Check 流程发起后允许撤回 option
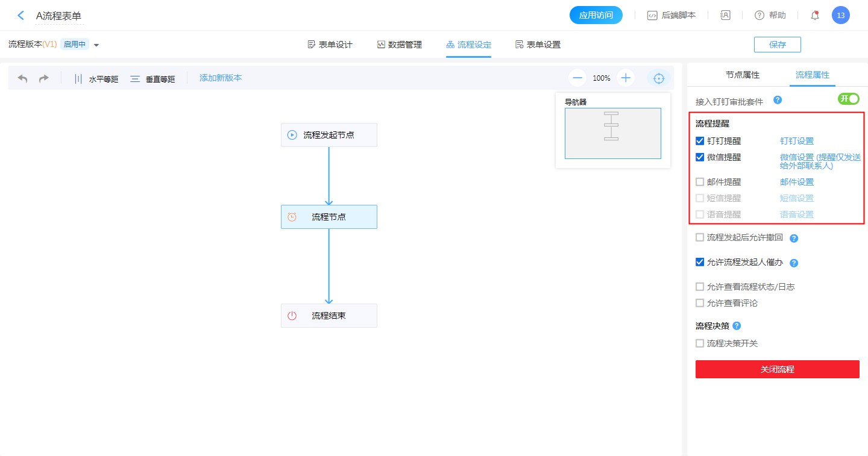The height and width of the screenshot is (456, 868). (x=700, y=237)
